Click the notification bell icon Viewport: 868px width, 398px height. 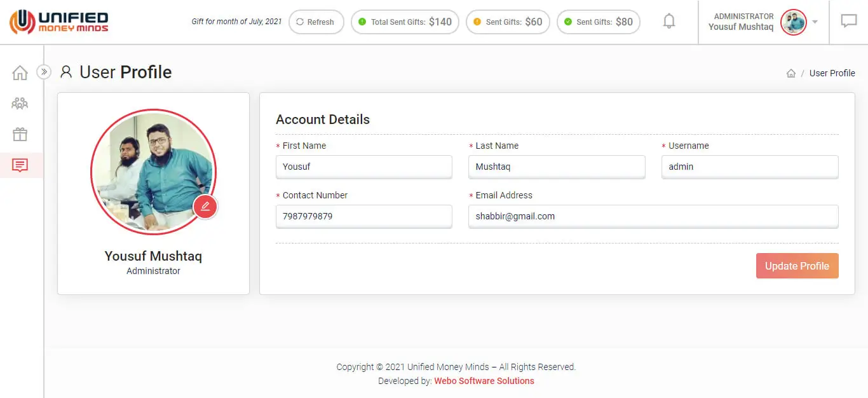[x=668, y=22]
